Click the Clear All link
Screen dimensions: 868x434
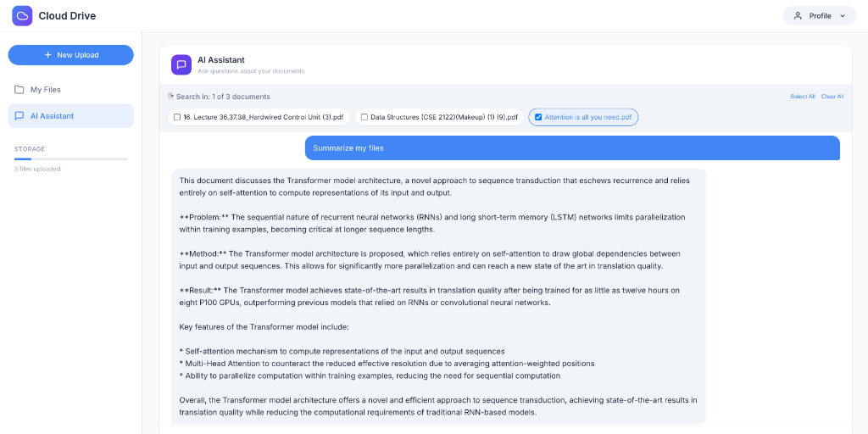click(x=832, y=97)
